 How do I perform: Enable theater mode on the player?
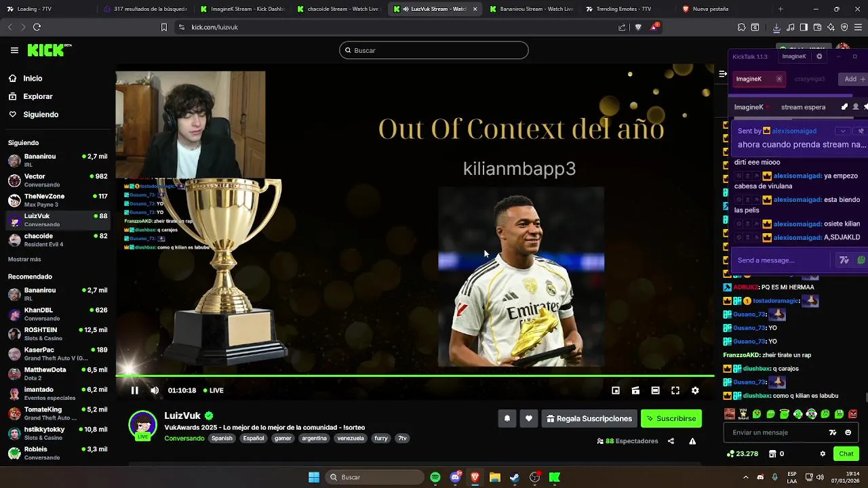coord(655,390)
